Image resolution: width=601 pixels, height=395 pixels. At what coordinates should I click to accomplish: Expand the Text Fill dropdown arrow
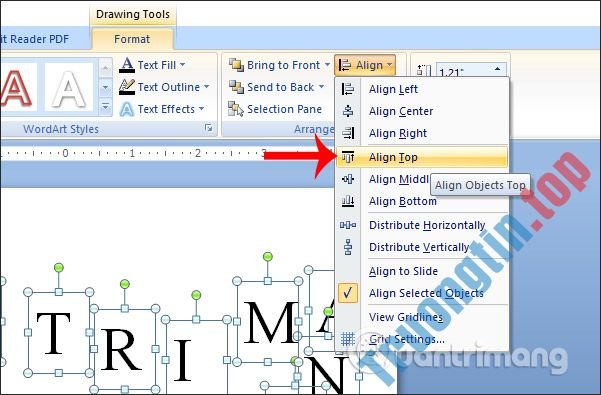coord(182,65)
